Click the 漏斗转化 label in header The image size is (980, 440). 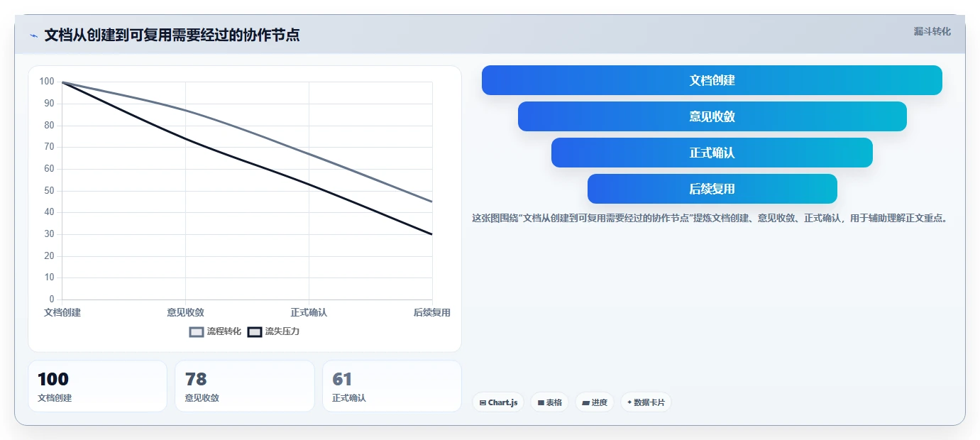click(x=932, y=31)
